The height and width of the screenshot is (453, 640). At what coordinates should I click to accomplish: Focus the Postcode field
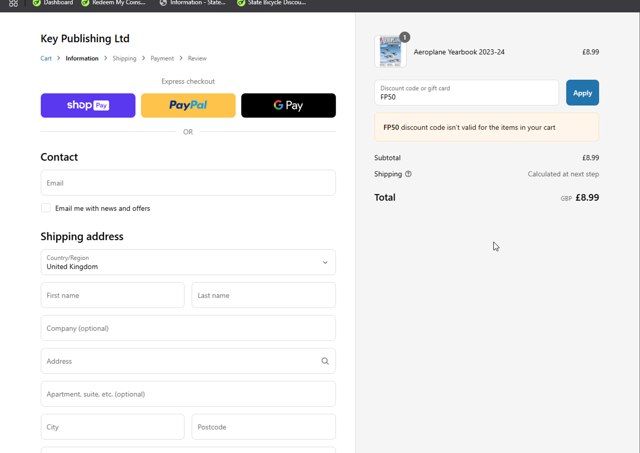[x=264, y=427]
